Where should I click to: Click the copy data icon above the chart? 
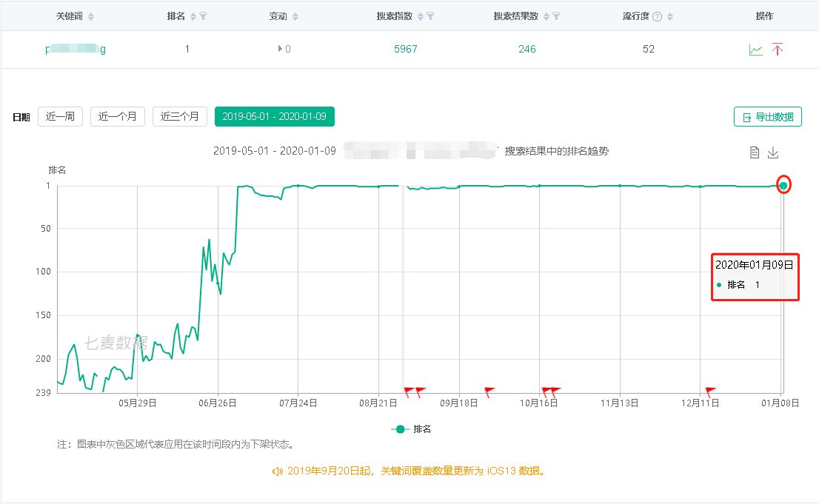[755, 152]
